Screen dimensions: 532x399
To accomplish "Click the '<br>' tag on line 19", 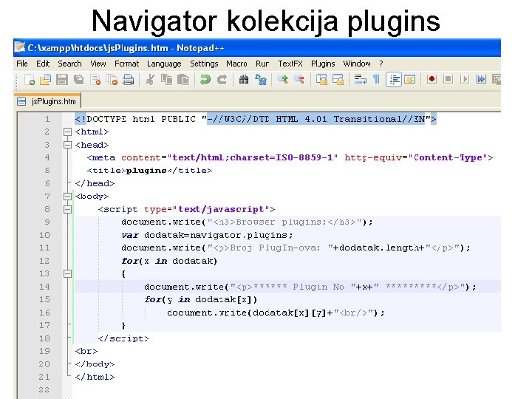I will 86,351.
